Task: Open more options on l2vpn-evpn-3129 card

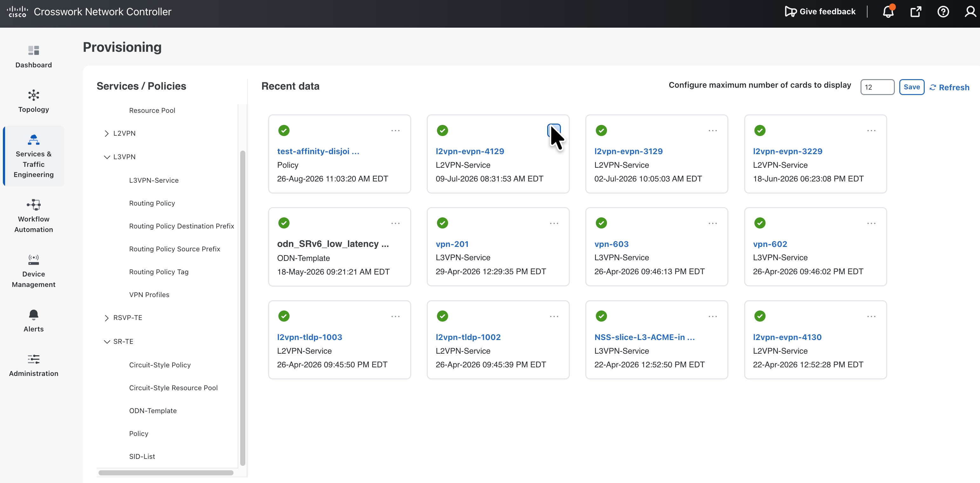Action: (712, 131)
